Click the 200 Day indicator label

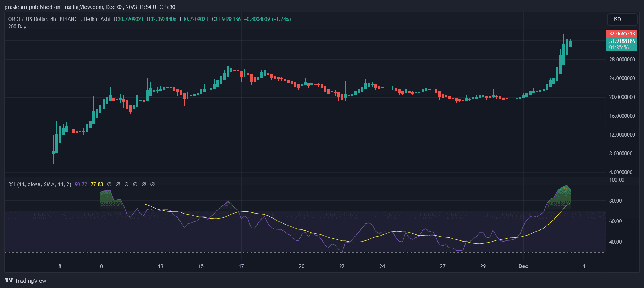click(x=17, y=27)
